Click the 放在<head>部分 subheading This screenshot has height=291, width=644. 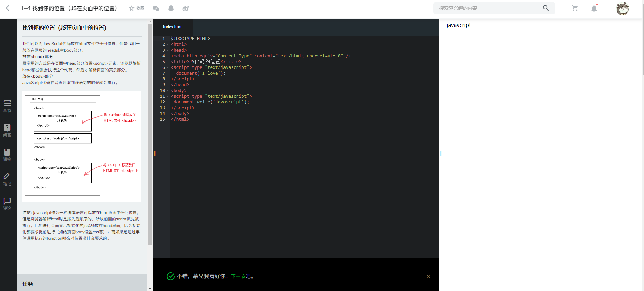click(x=38, y=57)
